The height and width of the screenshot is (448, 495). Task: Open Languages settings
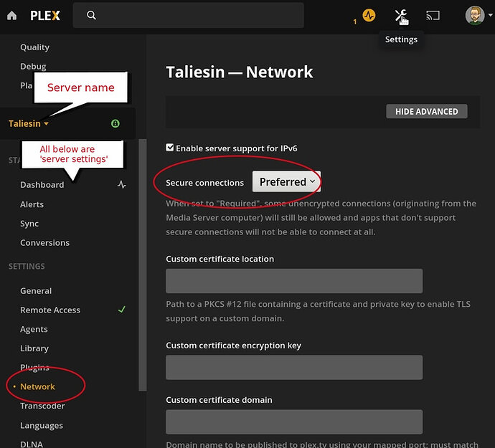42,425
